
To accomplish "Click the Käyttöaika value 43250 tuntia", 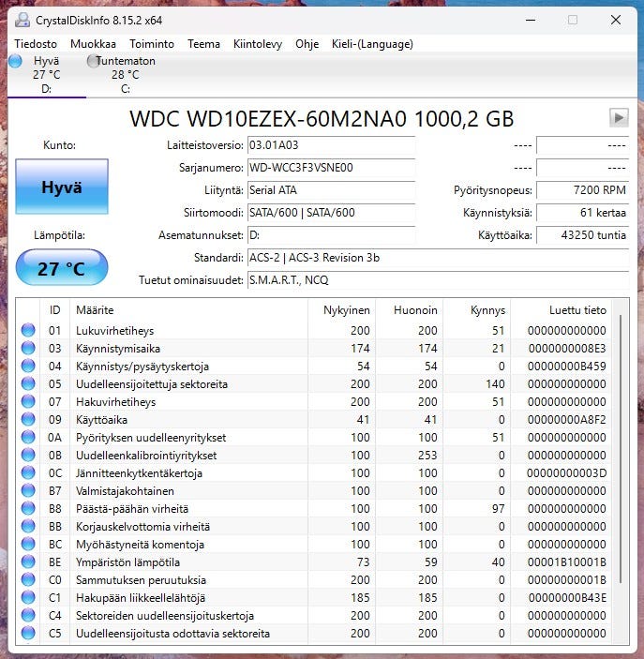I will pos(583,235).
